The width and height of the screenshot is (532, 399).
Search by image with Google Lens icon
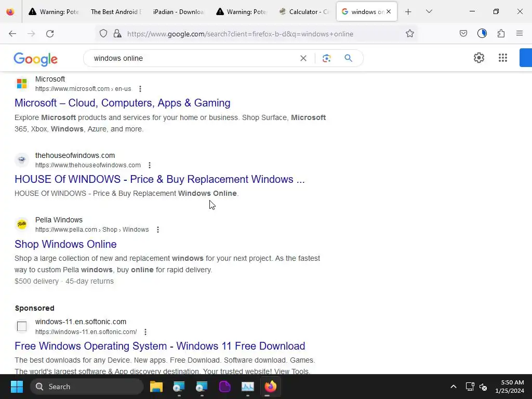pyautogui.click(x=326, y=58)
